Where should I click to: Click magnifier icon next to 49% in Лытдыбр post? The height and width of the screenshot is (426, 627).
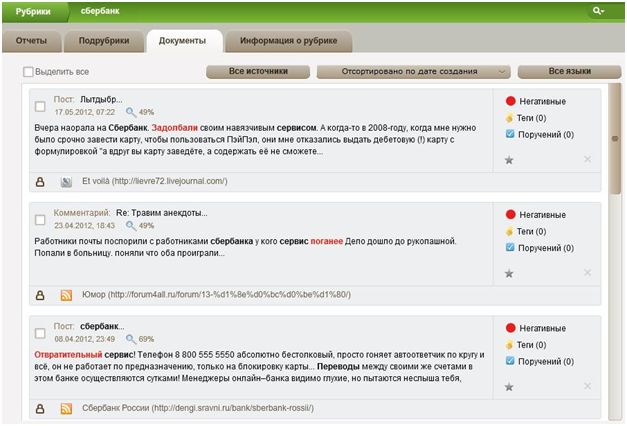coord(131,112)
